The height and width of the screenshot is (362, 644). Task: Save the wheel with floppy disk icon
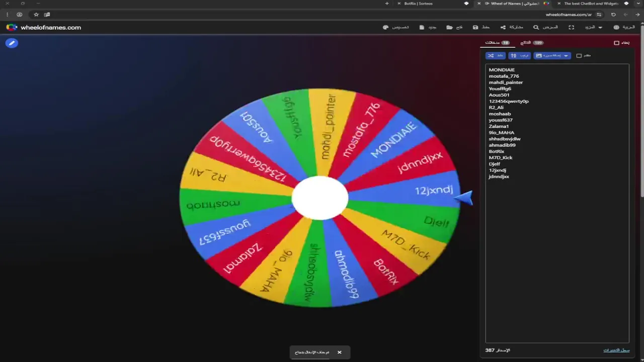coord(475,27)
